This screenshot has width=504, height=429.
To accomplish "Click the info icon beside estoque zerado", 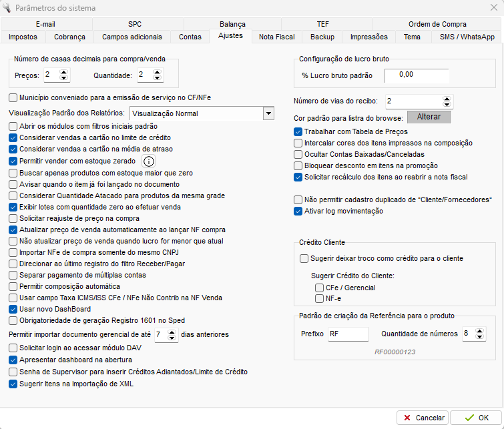I will (148, 161).
